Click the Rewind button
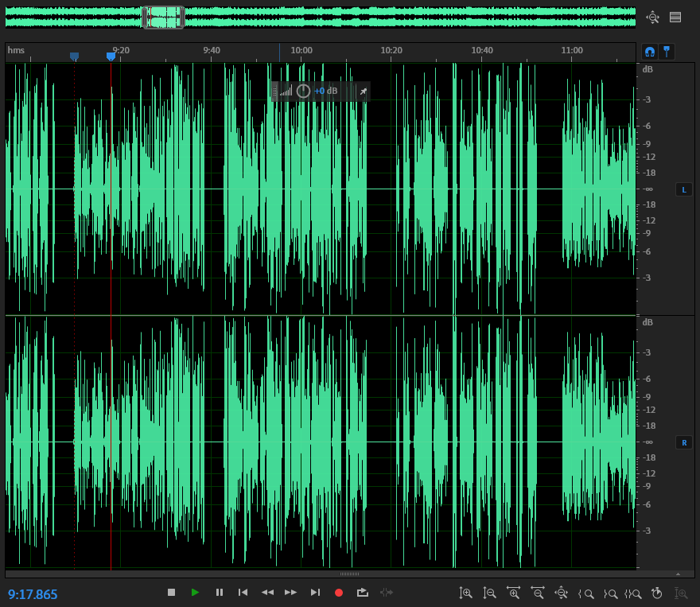Screen dimensions: 700x607 coord(267,592)
